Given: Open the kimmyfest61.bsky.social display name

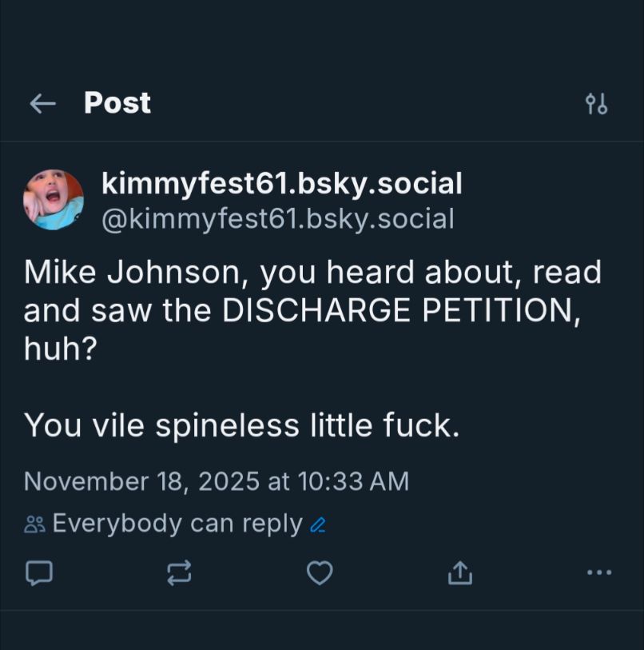Looking at the screenshot, I should click(281, 184).
